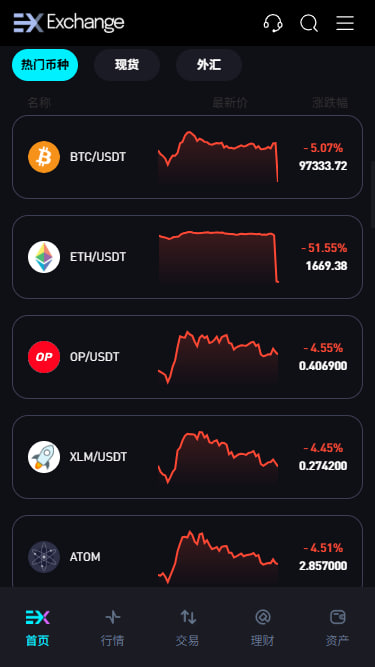Switch to the 外汇 tab
This screenshot has height=667, width=375.
point(209,65)
